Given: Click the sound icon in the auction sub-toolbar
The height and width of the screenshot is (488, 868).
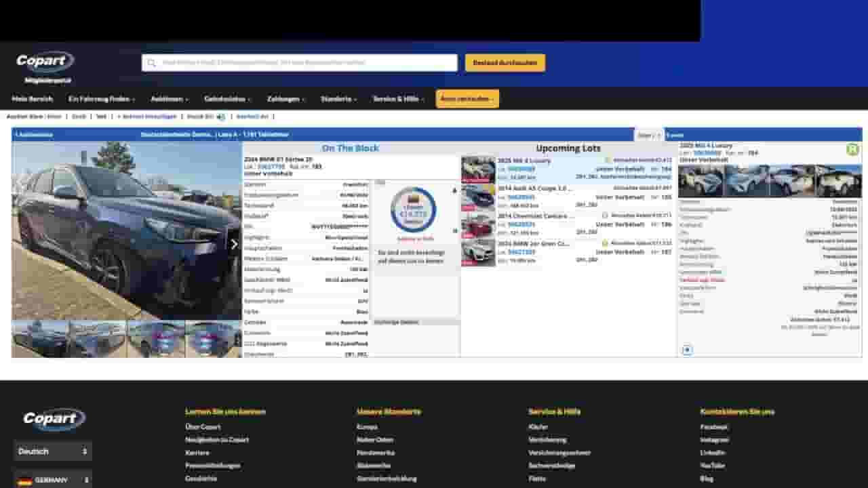Looking at the screenshot, I should [220, 117].
